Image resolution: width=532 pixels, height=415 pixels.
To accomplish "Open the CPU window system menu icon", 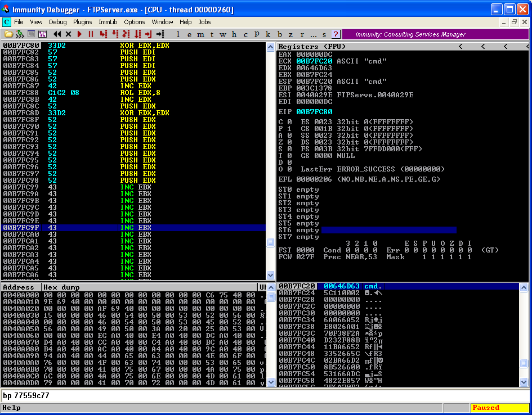I will click(x=6, y=22).
